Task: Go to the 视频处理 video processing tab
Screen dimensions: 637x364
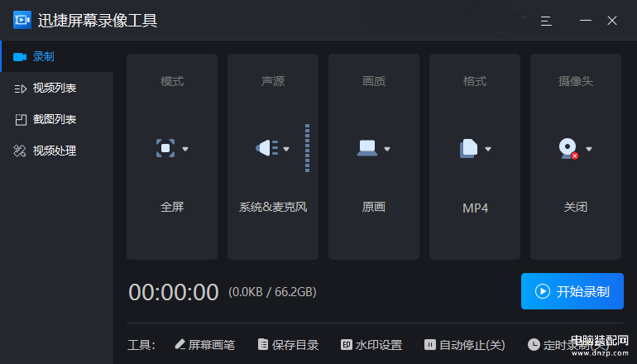Action: [57, 151]
